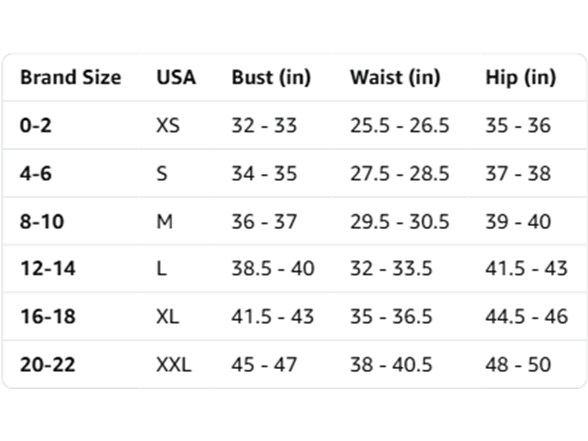Image resolution: width=588 pixels, height=441 pixels.
Task: Select the USA column header
Action: point(176,77)
